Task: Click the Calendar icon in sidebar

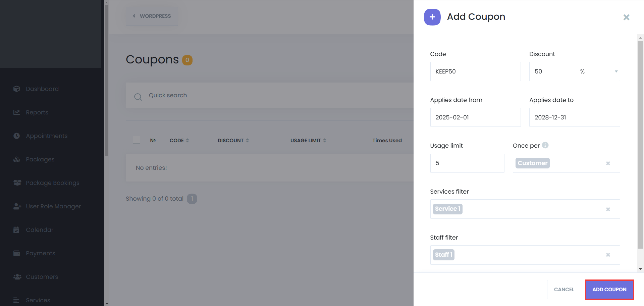Action: (x=16, y=230)
